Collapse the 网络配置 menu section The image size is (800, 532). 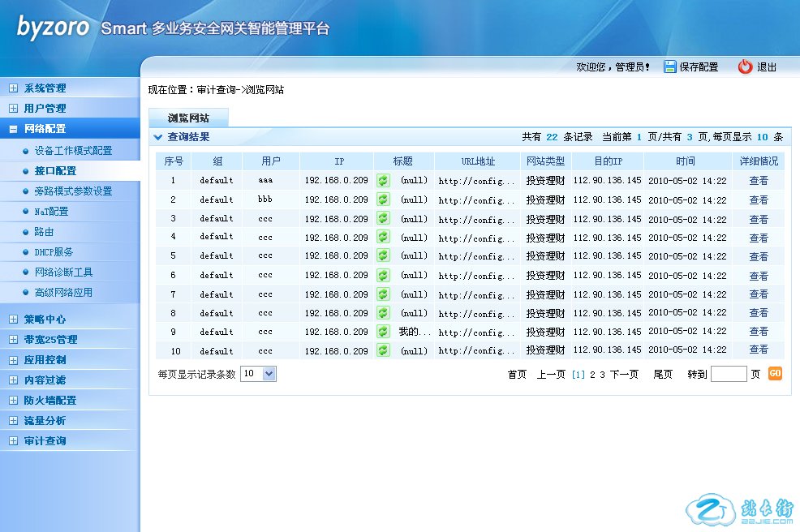coord(13,129)
